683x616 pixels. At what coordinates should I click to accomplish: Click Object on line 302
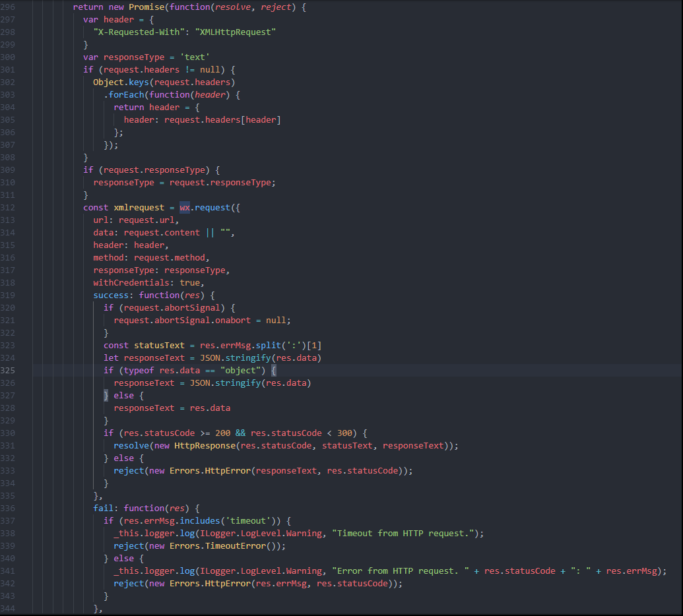[x=108, y=82]
